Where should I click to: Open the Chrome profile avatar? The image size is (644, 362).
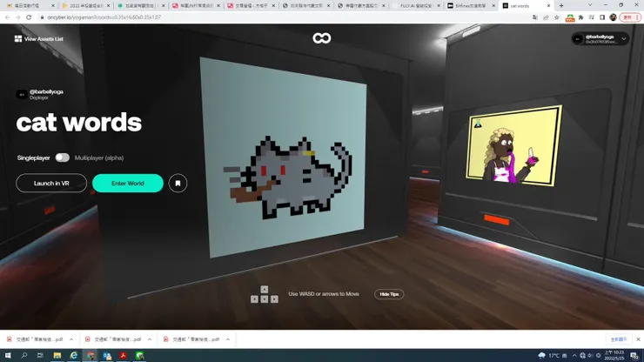pos(613,17)
